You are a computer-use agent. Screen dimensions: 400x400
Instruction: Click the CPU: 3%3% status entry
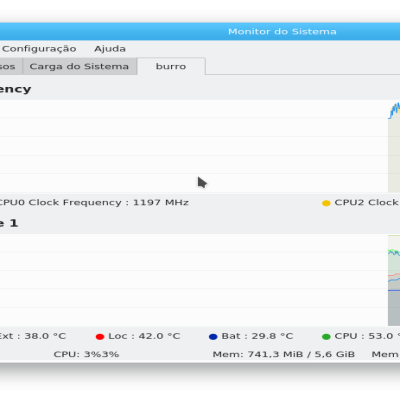point(86,354)
